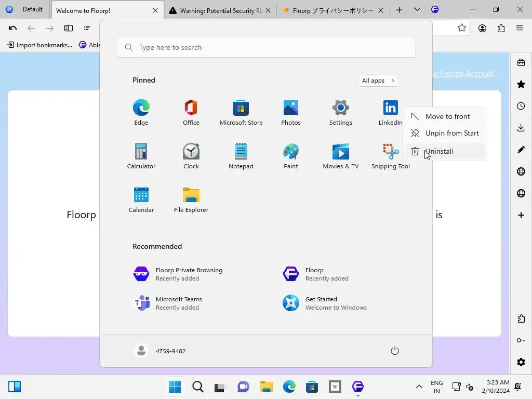Open the Photos app
532x399 pixels.
291,113
